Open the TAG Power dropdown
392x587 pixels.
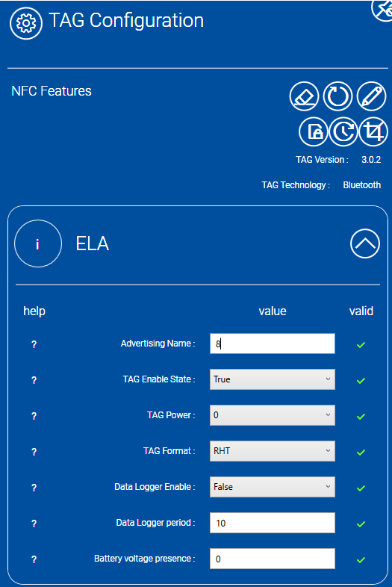tap(273, 415)
